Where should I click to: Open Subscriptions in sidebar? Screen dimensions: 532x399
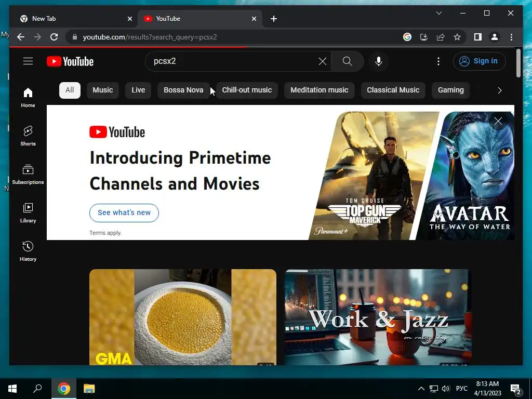click(28, 175)
